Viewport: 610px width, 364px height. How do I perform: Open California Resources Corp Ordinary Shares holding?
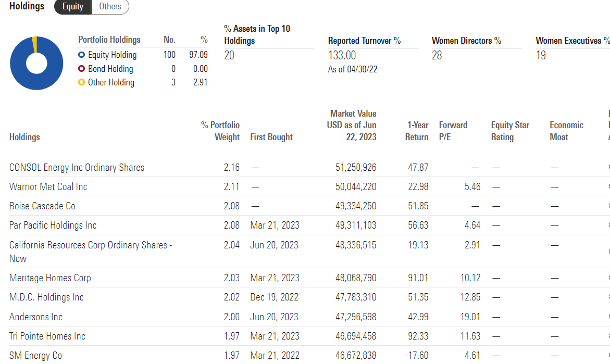click(91, 252)
